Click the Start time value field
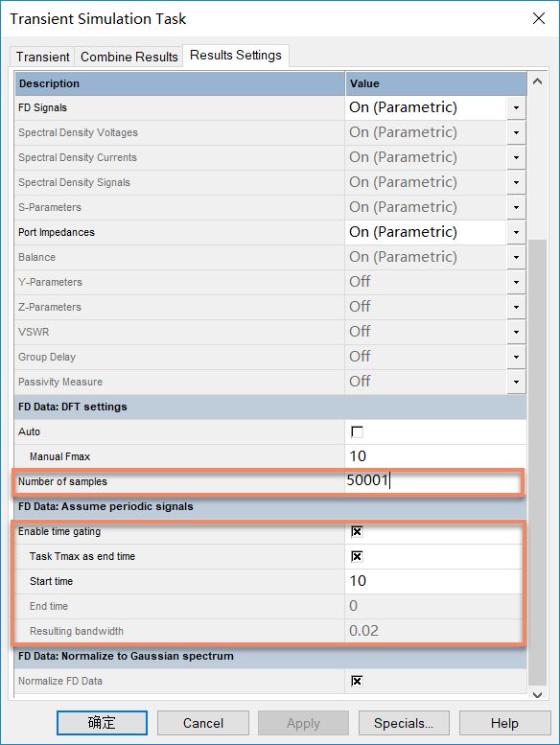 (x=435, y=581)
